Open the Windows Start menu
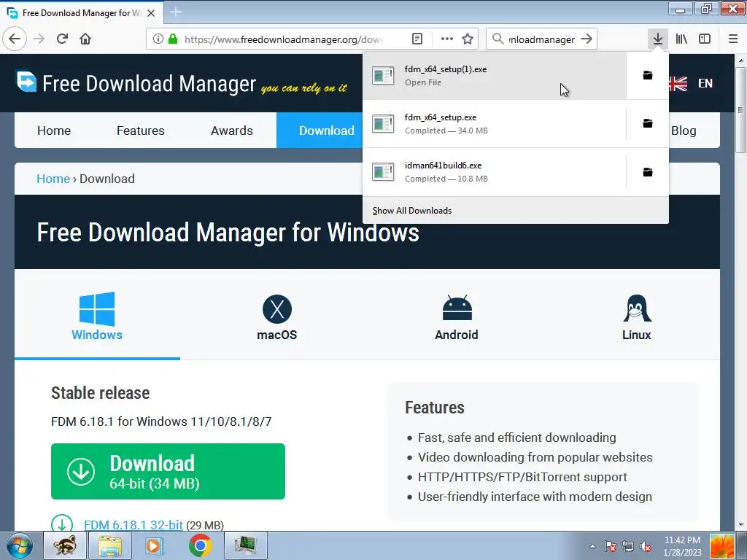747x560 pixels. tap(19, 545)
